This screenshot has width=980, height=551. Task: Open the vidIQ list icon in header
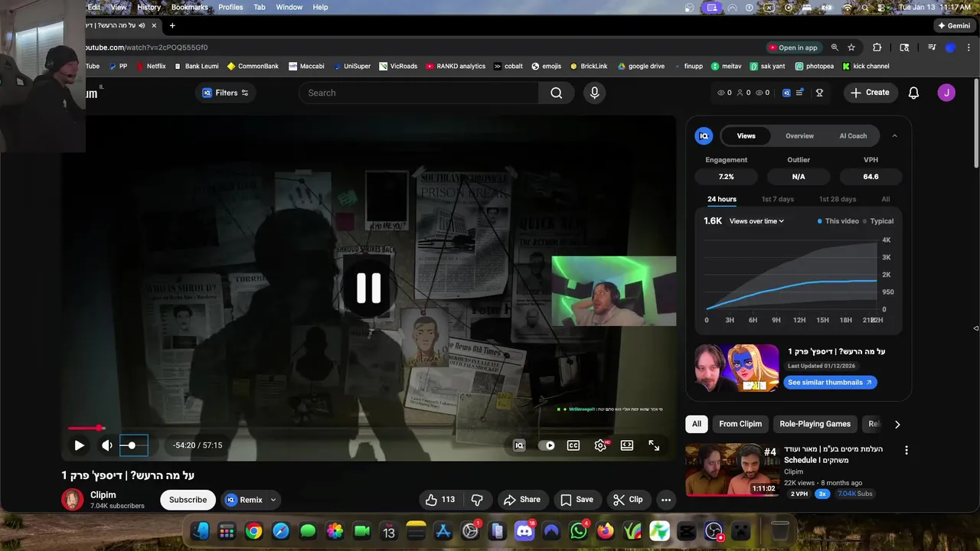(x=800, y=93)
